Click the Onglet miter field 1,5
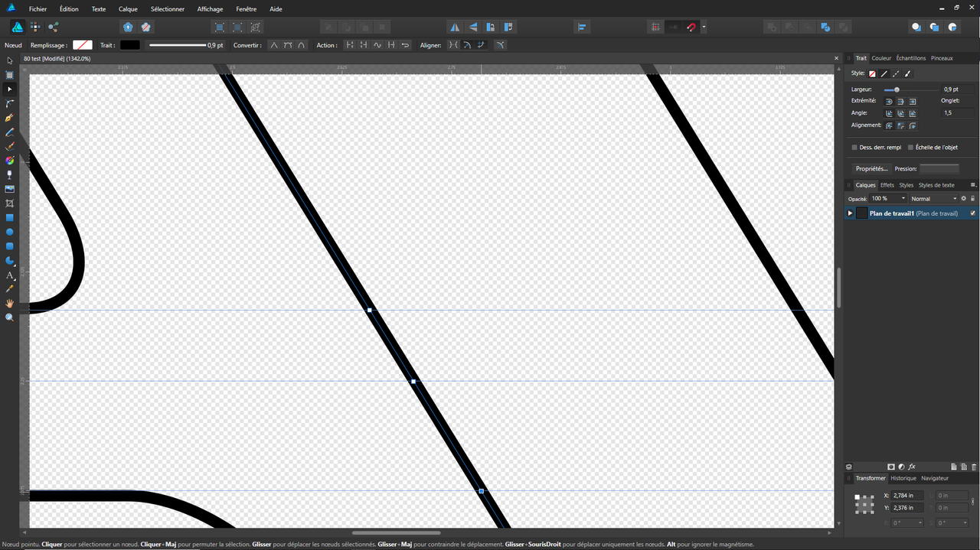 958,112
